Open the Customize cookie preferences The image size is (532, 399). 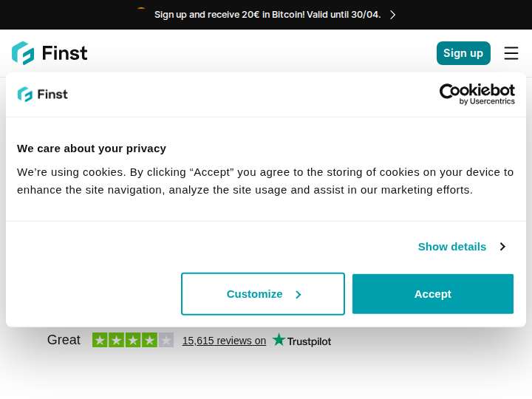(x=263, y=294)
